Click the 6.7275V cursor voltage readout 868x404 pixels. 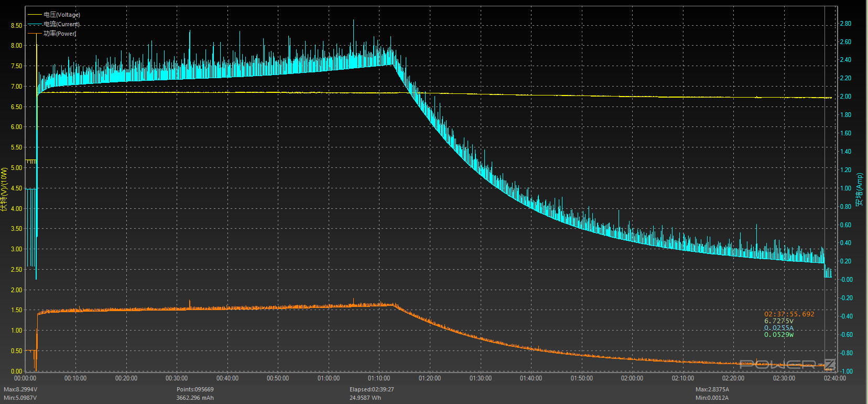click(778, 321)
